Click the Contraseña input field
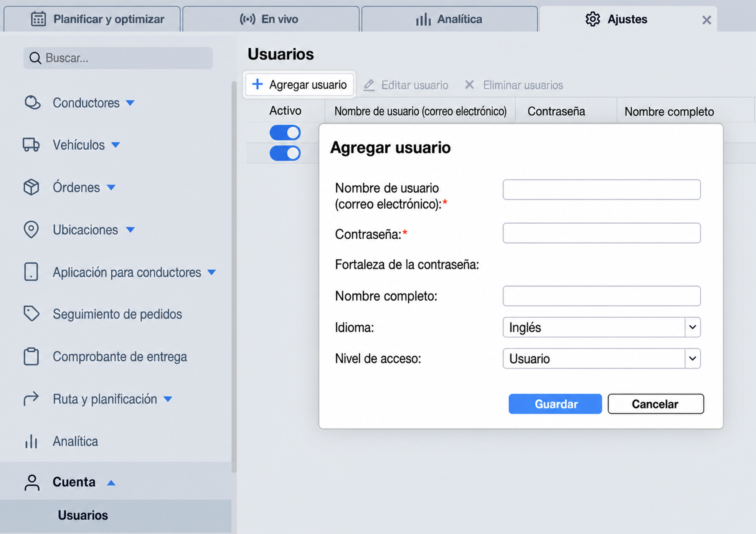The width and height of the screenshot is (756, 534). (601, 233)
